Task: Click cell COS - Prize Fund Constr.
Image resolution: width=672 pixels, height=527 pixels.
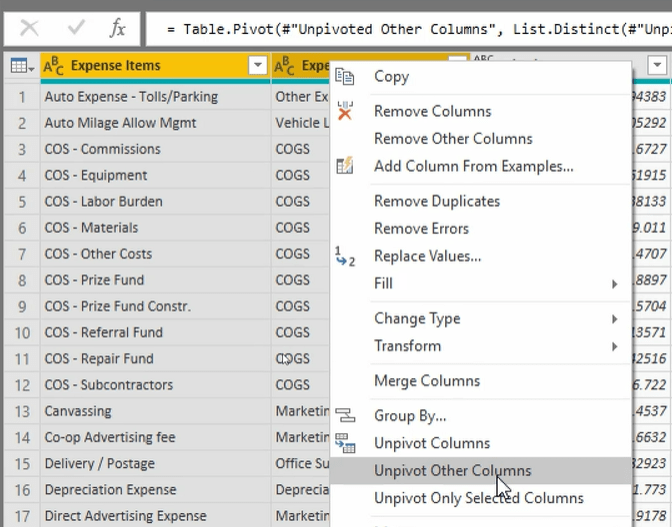Action: click(x=156, y=306)
